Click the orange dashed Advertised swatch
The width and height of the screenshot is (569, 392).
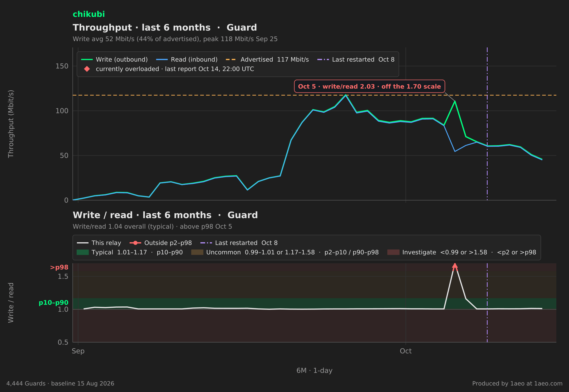tap(231, 60)
